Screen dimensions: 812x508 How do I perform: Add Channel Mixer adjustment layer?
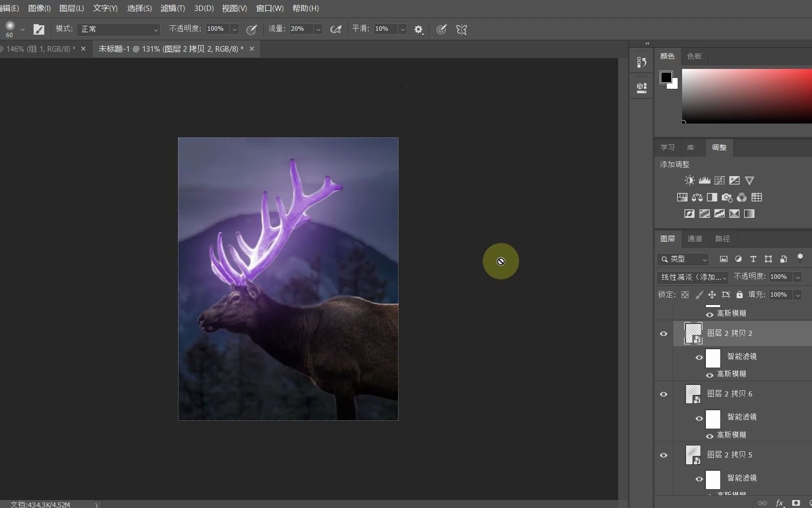[742, 197]
